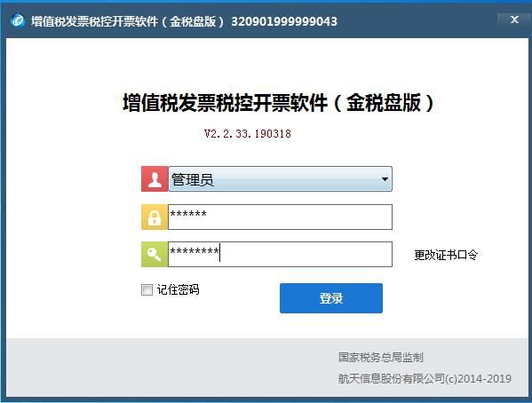The width and height of the screenshot is (532, 403).
Task: Click the yellow padlock password icon
Action: click(x=155, y=217)
